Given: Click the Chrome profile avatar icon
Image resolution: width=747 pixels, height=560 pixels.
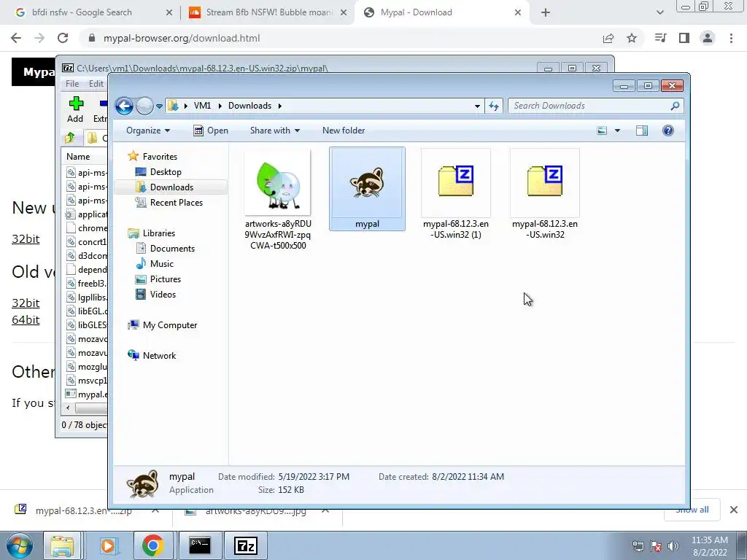Looking at the screenshot, I should (x=708, y=38).
